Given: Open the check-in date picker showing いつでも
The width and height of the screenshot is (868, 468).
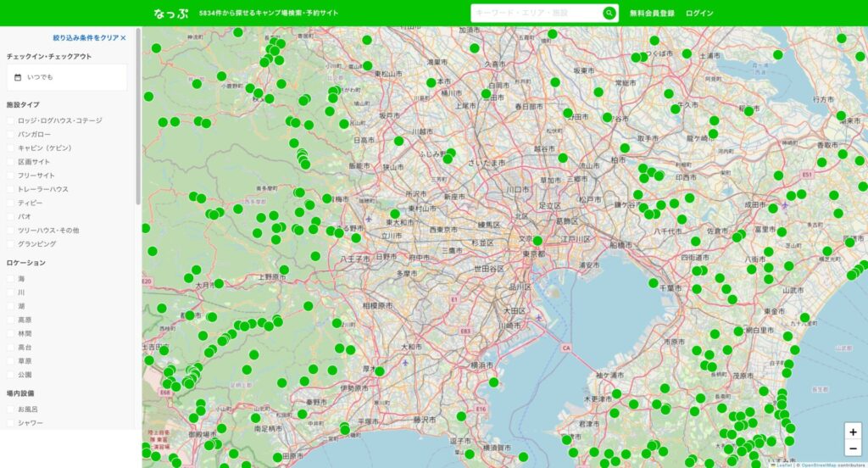Looking at the screenshot, I should [67, 77].
